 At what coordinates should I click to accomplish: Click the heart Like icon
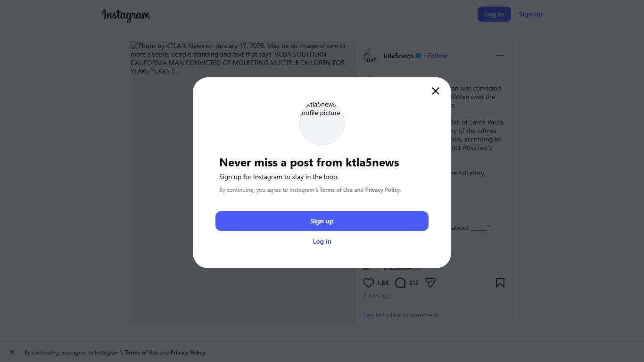pyautogui.click(x=369, y=283)
